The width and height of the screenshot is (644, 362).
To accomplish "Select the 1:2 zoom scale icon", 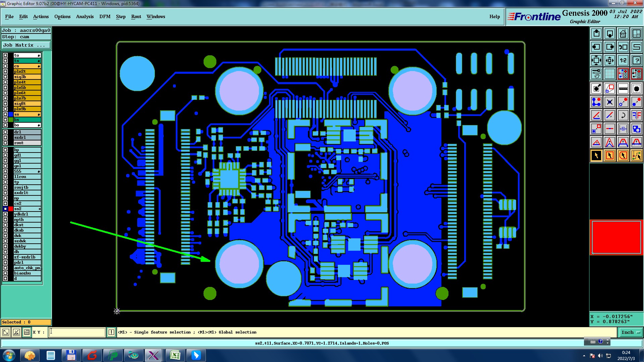I will pos(623,60).
